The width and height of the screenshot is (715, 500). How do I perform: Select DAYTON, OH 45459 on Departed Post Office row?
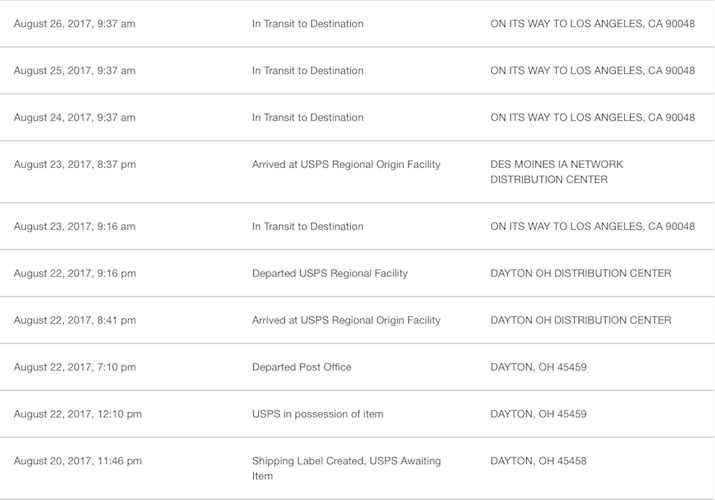(x=538, y=367)
